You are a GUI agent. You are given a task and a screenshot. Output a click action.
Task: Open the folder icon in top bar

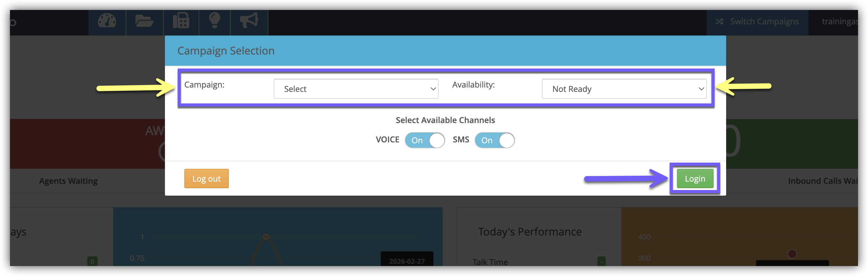point(144,21)
